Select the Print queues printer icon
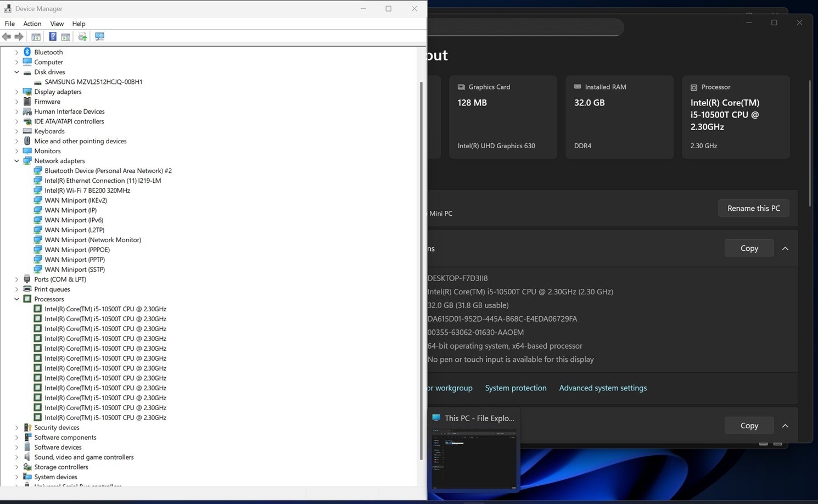Screen dimensions: 818x504 click(27, 289)
